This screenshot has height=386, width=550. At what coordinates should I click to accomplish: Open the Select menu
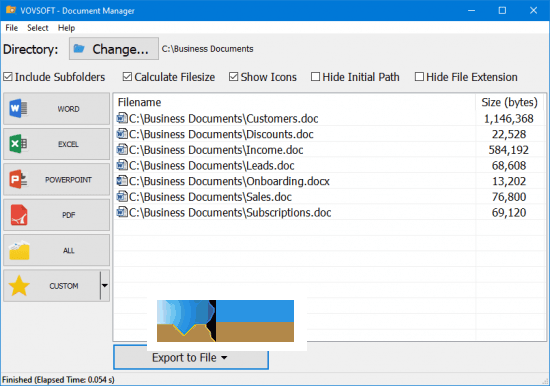(38, 28)
